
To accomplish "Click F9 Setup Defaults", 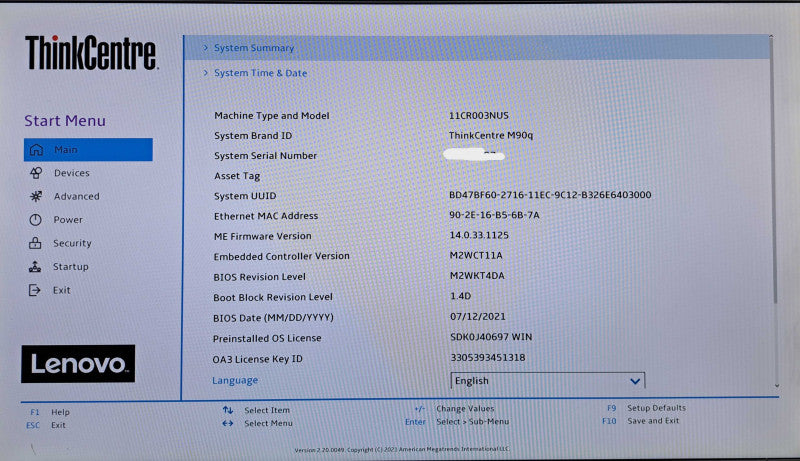I will [646, 408].
